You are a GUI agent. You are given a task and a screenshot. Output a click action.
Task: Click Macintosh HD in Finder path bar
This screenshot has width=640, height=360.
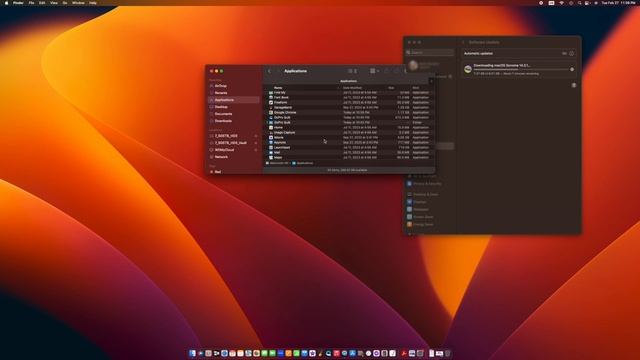pyautogui.click(x=277, y=163)
